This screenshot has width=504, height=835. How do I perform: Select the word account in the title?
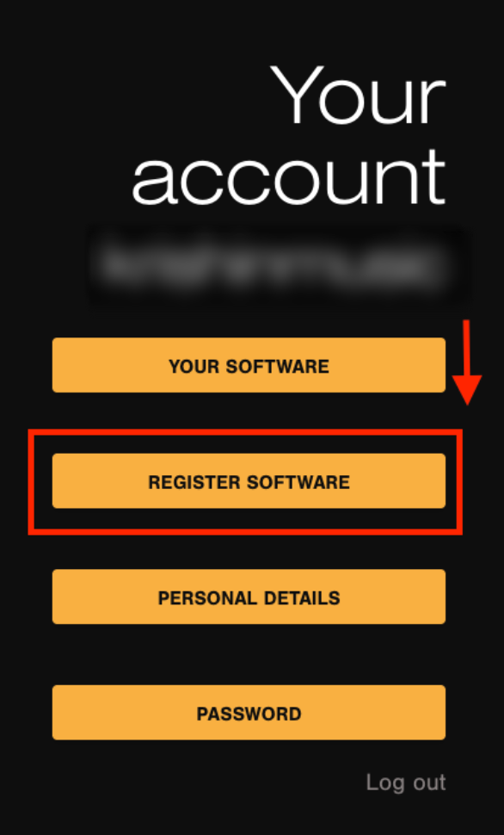pos(288,177)
